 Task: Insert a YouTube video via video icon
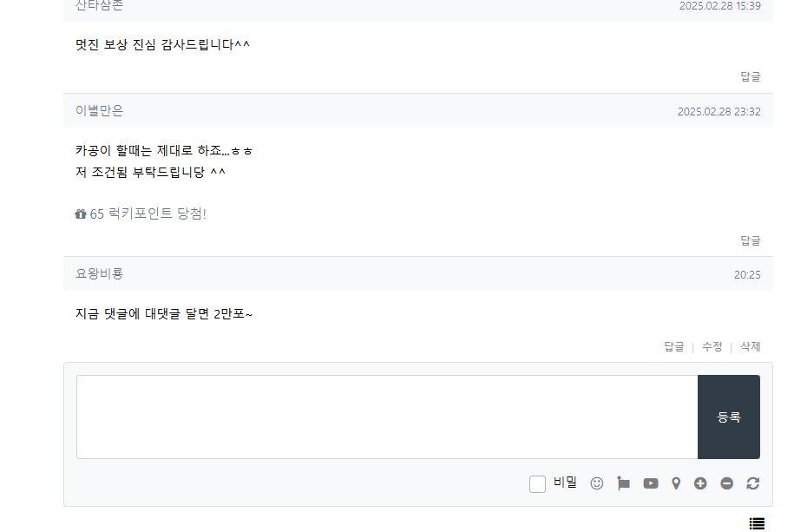pyautogui.click(x=650, y=483)
